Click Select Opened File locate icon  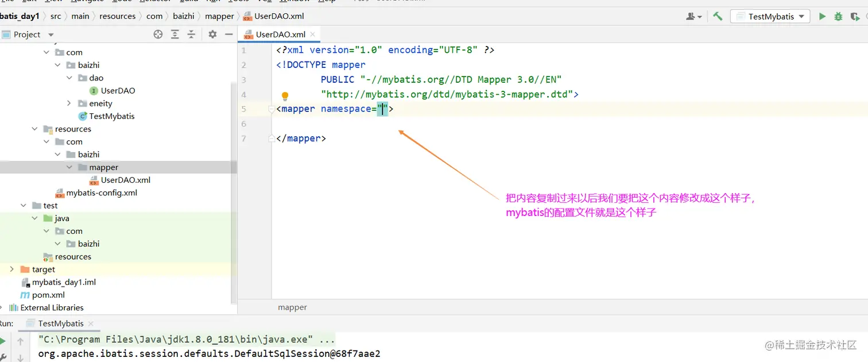point(158,34)
